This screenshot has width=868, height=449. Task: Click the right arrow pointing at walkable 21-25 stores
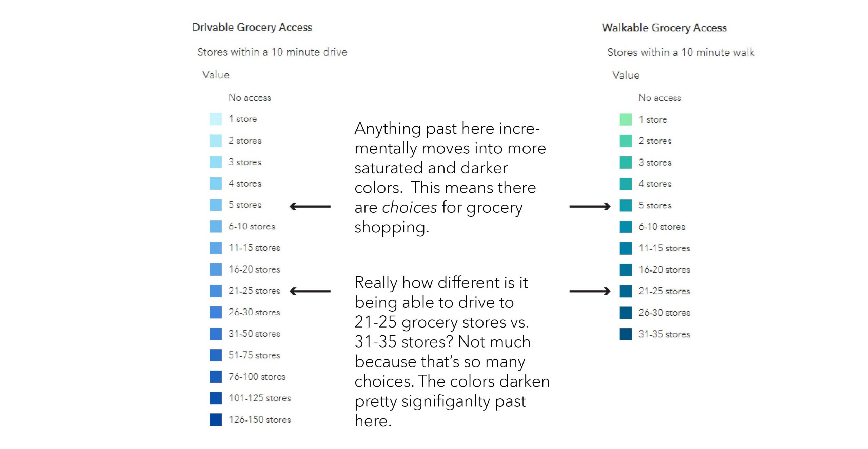pos(590,291)
